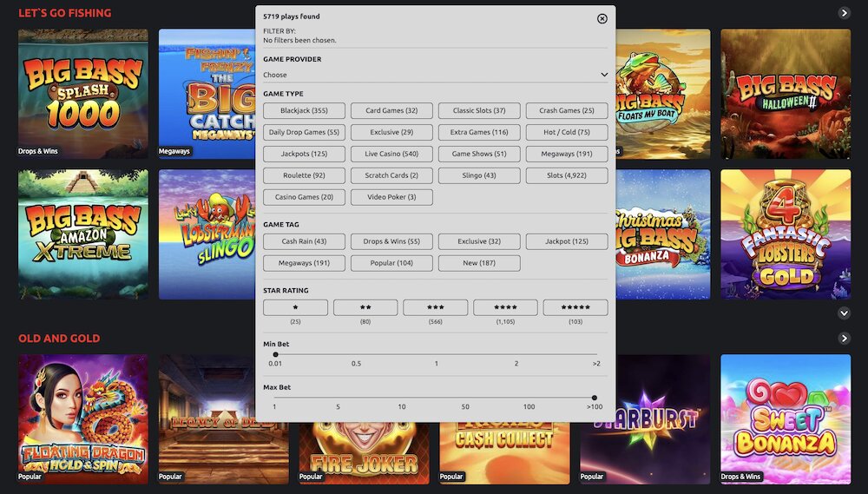Select Megaways (191) game type filter
868x494 pixels.
pos(567,154)
